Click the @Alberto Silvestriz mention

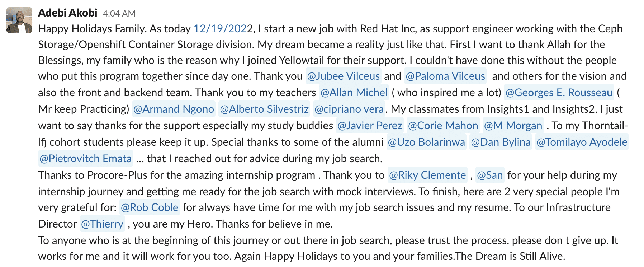point(264,109)
